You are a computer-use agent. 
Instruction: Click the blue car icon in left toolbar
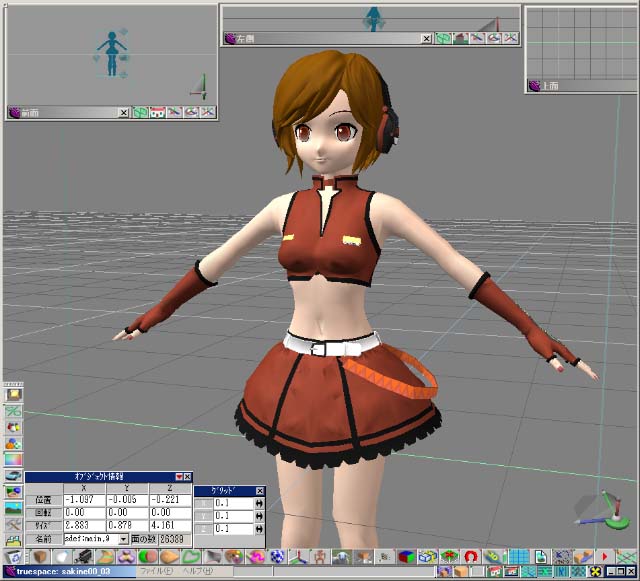[14, 476]
